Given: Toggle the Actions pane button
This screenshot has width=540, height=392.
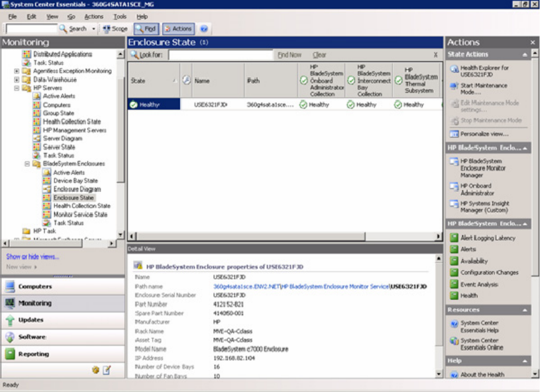Looking at the screenshot, I should pos(178,29).
